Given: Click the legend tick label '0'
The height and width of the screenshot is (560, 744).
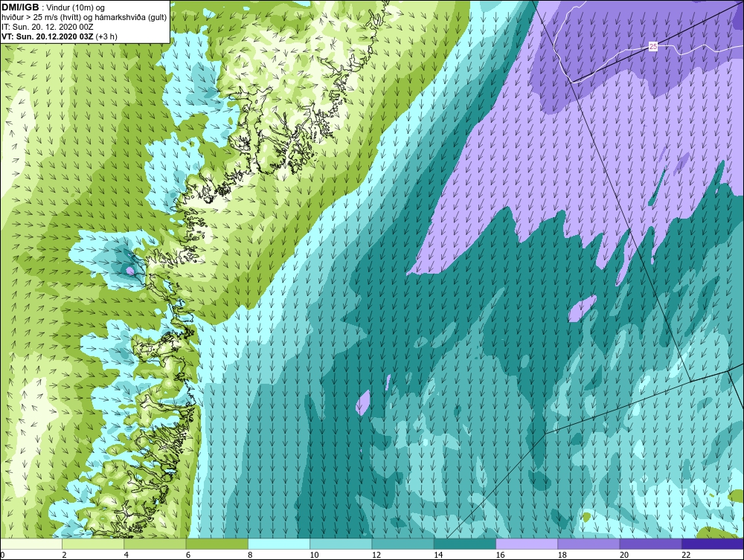Looking at the screenshot, I should 2,556.
